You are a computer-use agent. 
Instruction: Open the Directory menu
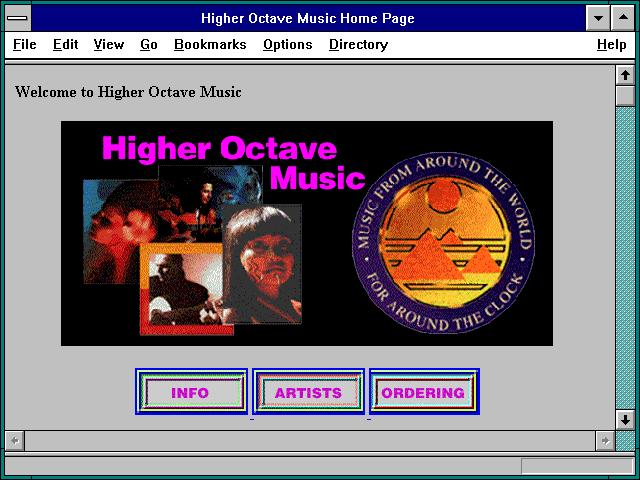pos(358,44)
